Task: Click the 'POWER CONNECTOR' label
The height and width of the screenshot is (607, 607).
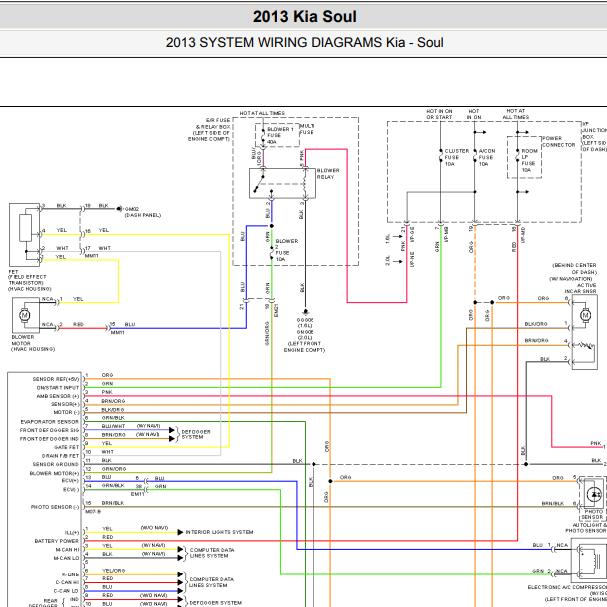Action: [x=558, y=141]
